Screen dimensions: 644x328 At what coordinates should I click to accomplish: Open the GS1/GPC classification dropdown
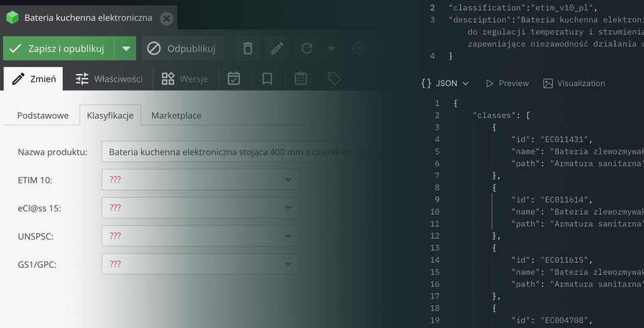(x=200, y=264)
